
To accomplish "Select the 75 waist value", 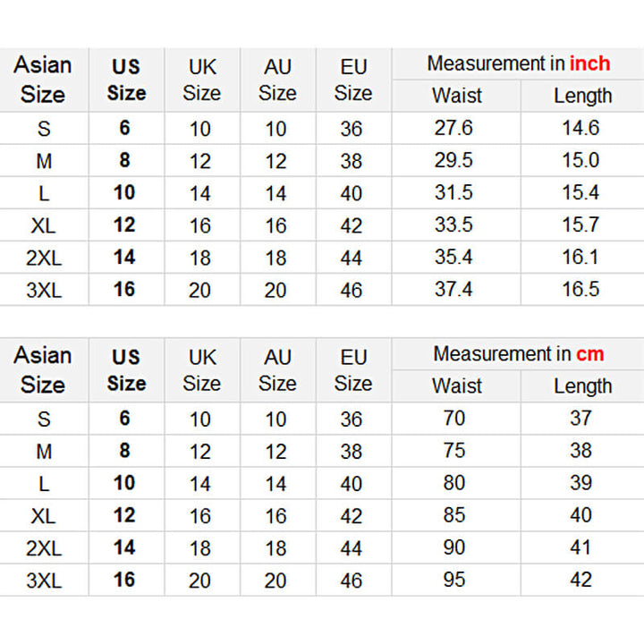I will (x=454, y=450).
